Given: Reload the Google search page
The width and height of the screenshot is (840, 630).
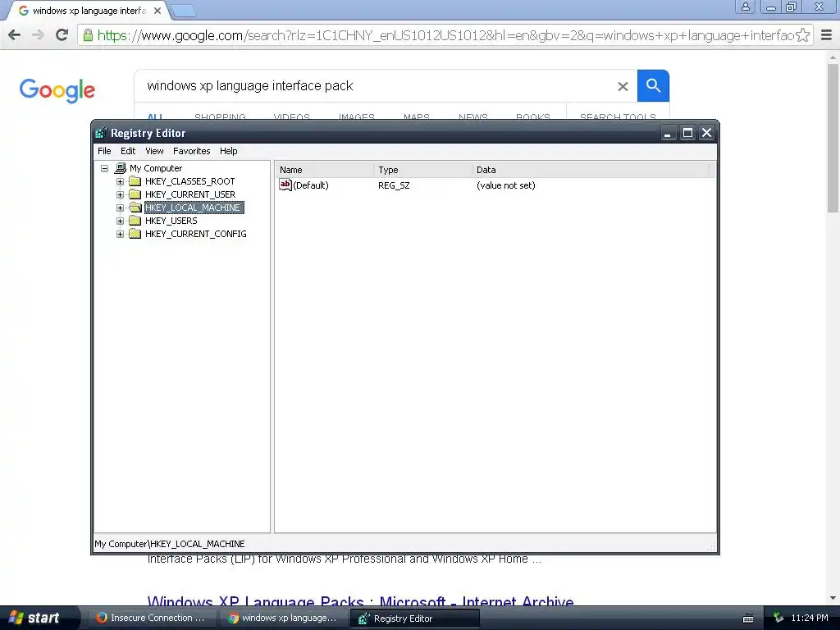Looking at the screenshot, I should click(62, 35).
